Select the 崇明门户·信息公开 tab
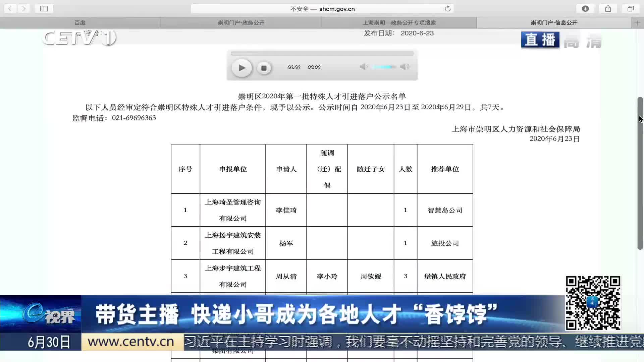 pyautogui.click(x=554, y=23)
